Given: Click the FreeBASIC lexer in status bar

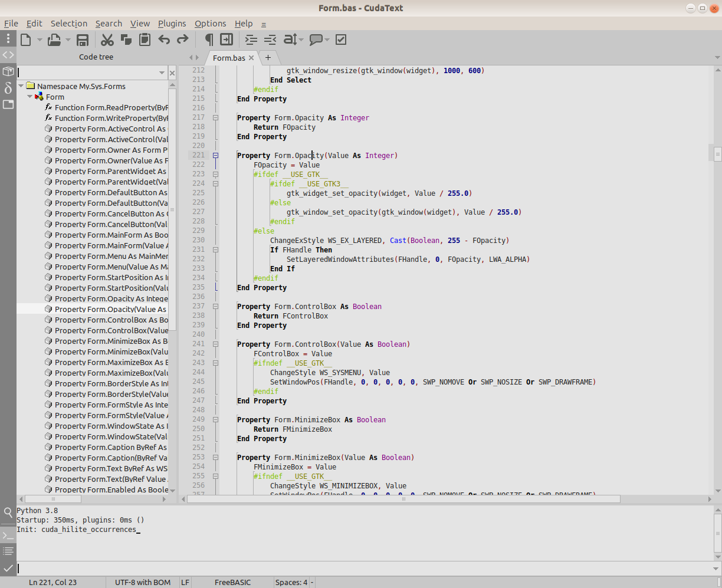Looking at the screenshot, I should [x=232, y=582].
